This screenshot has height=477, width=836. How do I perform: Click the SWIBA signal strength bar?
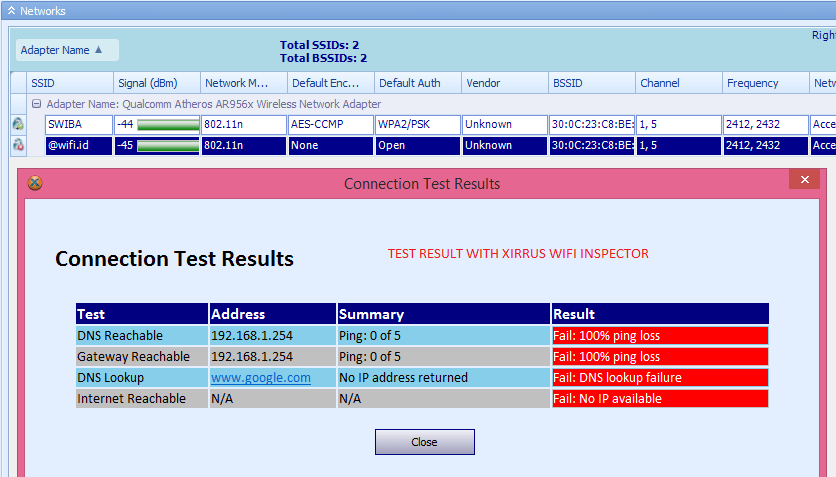(x=168, y=125)
